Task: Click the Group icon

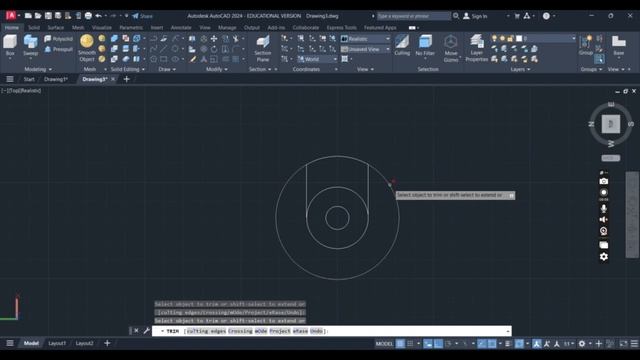Action: 586,45
